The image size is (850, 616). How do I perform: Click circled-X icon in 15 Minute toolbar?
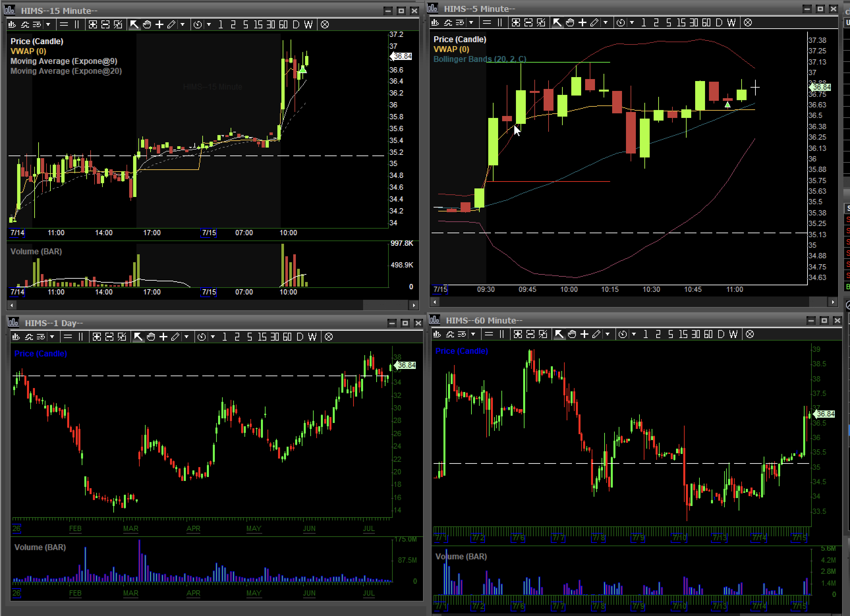point(325,25)
